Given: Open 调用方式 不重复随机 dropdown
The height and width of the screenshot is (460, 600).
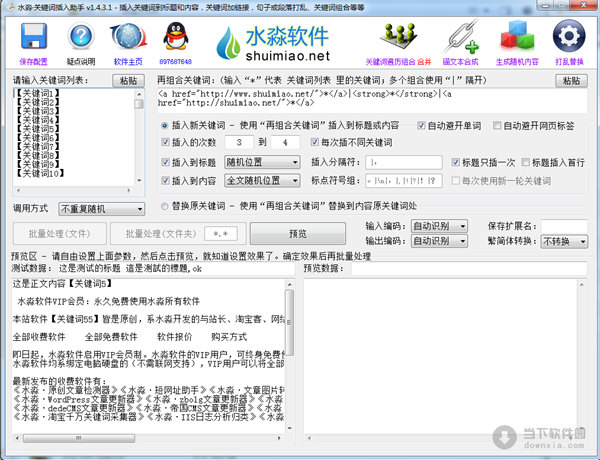Looking at the screenshot, I should point(101,209).
